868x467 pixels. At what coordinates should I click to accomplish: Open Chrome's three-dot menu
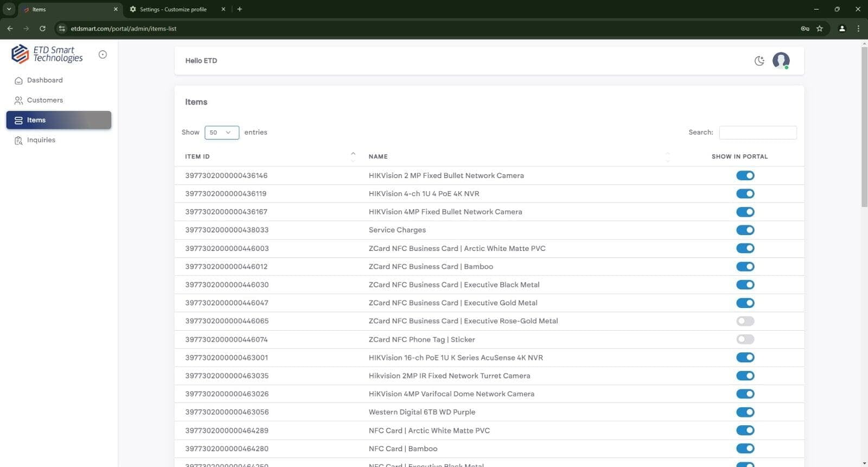[x=858, y=28]
